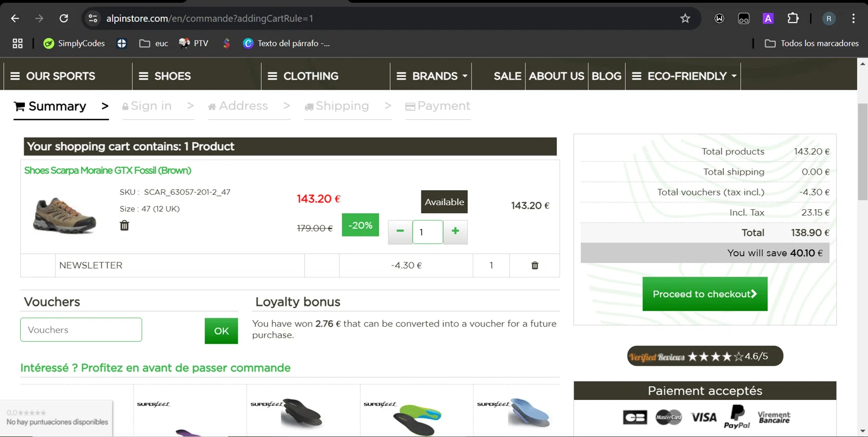Click the Vouchers code input field
Viewport: 868px width, 437px height.
click(x=81, y=330)
